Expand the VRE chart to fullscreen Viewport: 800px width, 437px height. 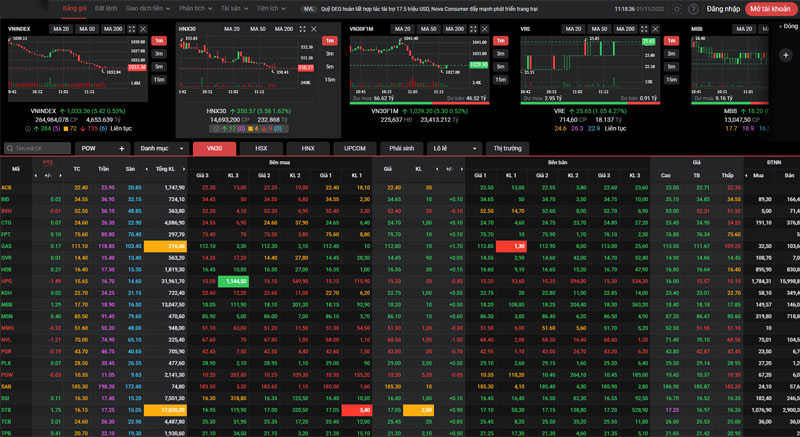coord(644,29)
